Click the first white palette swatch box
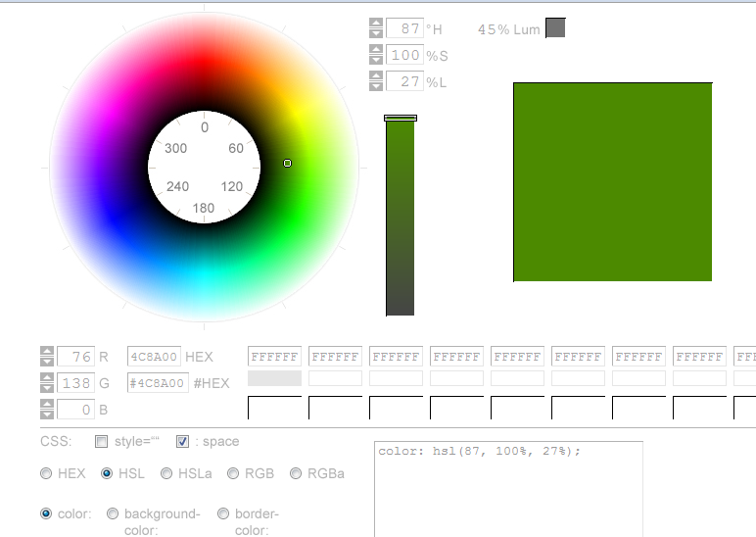756x537 pixels. pos(274,408)
